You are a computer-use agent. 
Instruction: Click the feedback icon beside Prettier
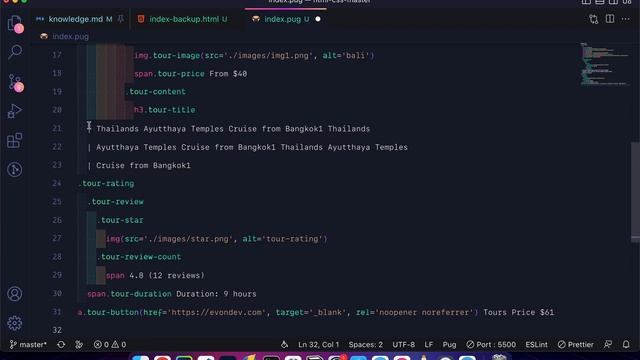[608, 344]
